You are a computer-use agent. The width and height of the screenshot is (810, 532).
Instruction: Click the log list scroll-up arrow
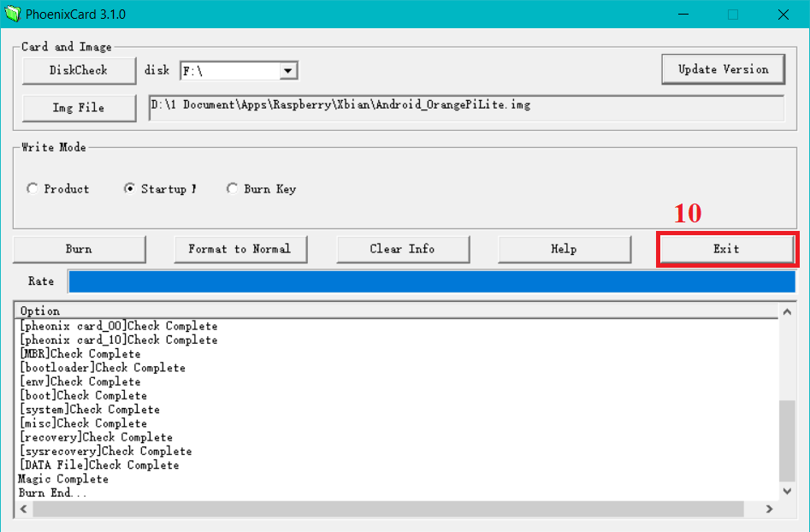pos(787,311)
